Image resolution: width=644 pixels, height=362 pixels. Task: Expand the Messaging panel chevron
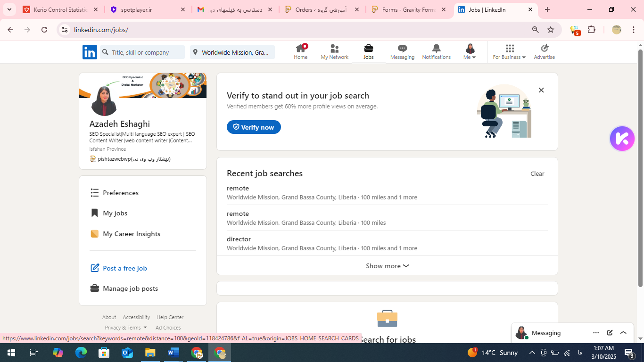pos(623,333)
